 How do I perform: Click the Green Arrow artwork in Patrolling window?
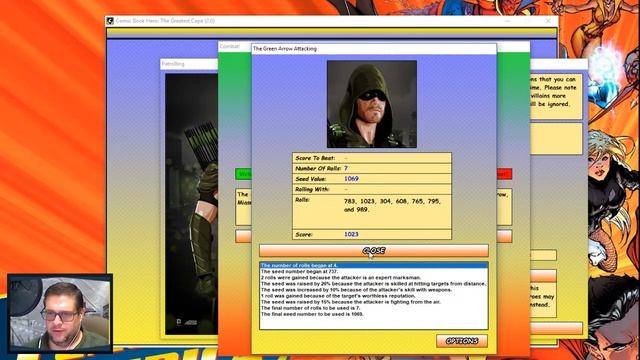[191, 204]
